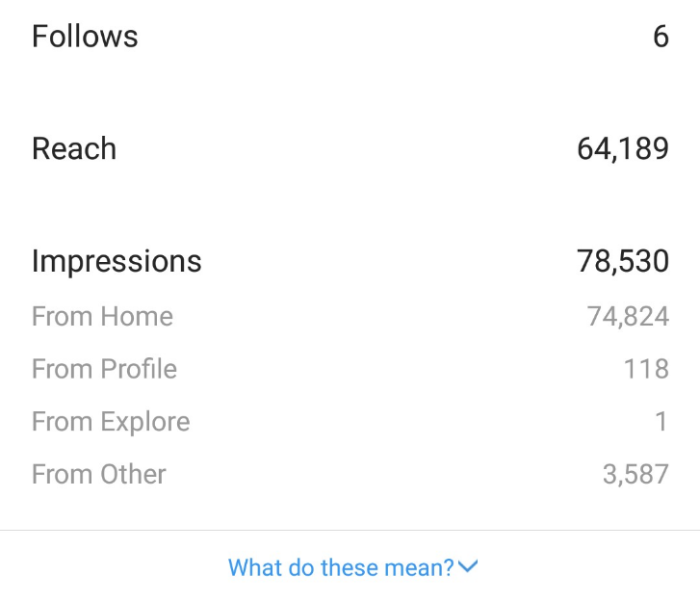Select the From Explore row label
700x602 pixels.
111,422
